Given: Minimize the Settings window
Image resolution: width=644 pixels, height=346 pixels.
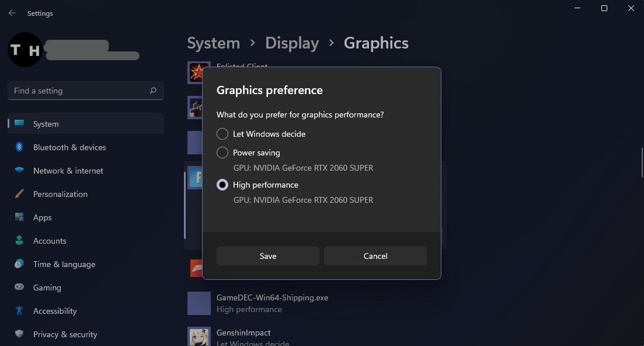Looking at the screenshot, I should click(x=577, y=8).
